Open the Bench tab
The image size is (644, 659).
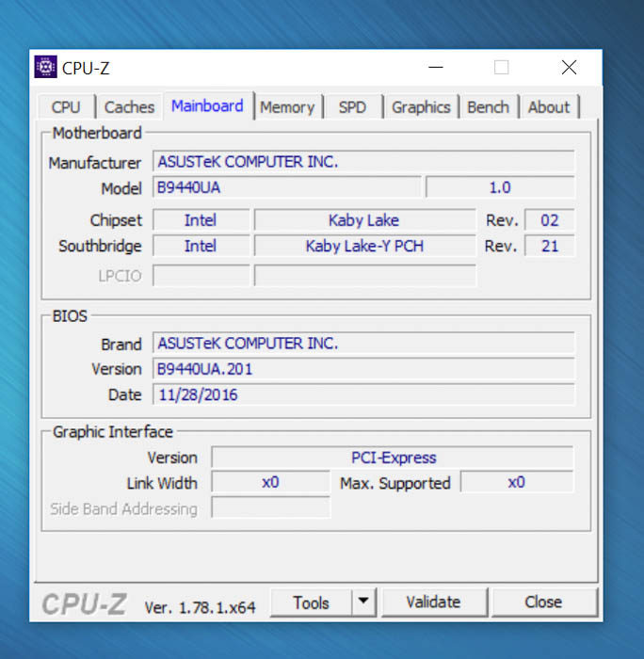(x=489, y=107)
